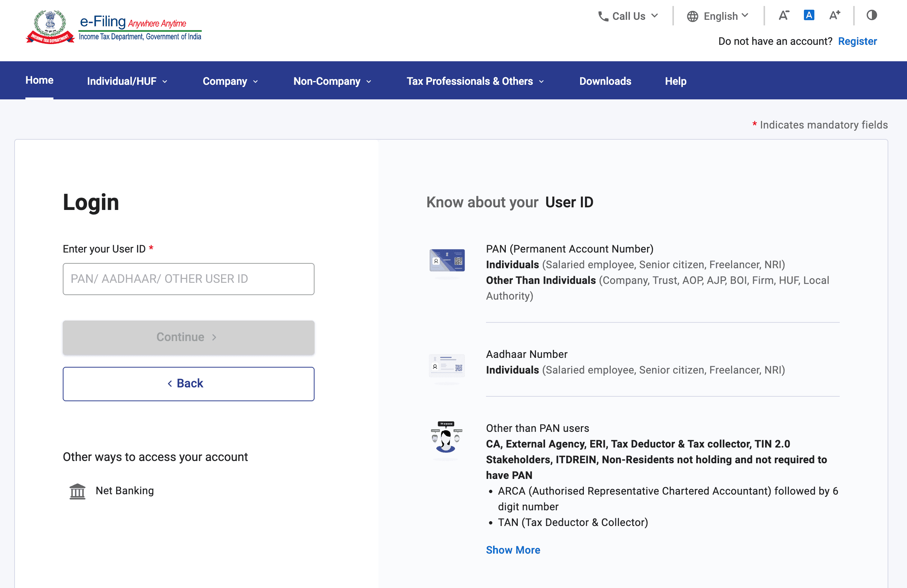The height and width of the screenshot is (588, 907).
Task: Toggle high contrast mode icon
Action: (872, 15)
